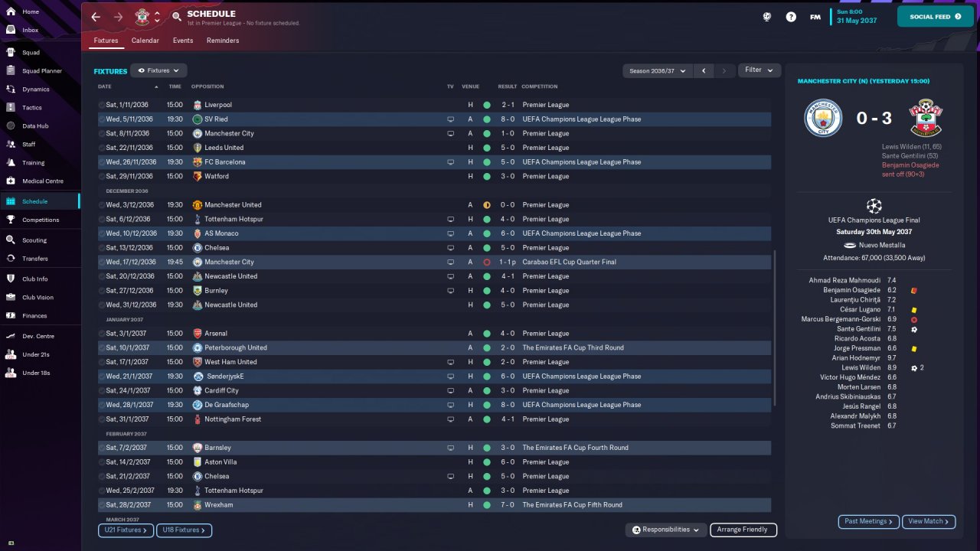980x551 pixels.
Task: Click the forward arrow in the header
Action: 118,17
